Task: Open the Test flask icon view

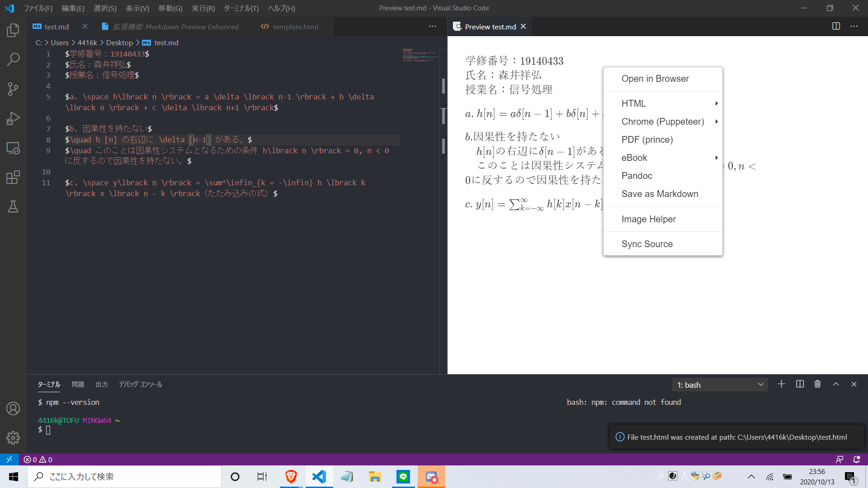Action: pyautogui.click(x=13, y=206)
